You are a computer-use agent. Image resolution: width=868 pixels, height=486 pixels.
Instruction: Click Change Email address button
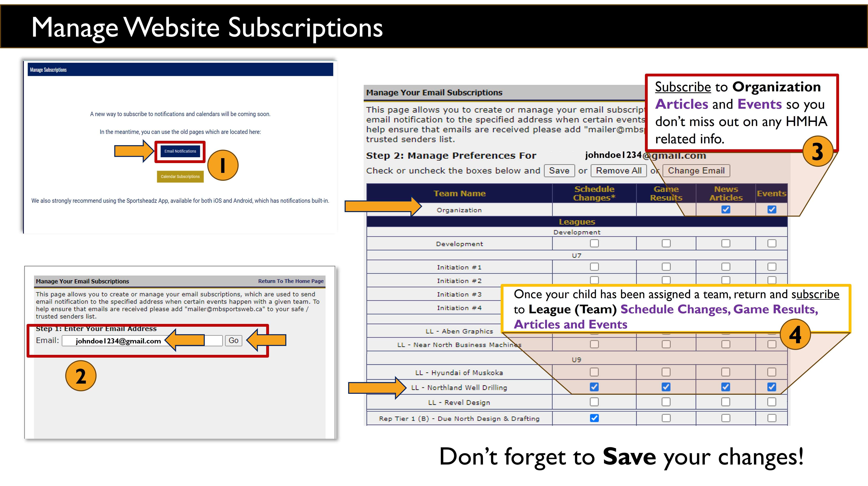(x=696, y=171)
